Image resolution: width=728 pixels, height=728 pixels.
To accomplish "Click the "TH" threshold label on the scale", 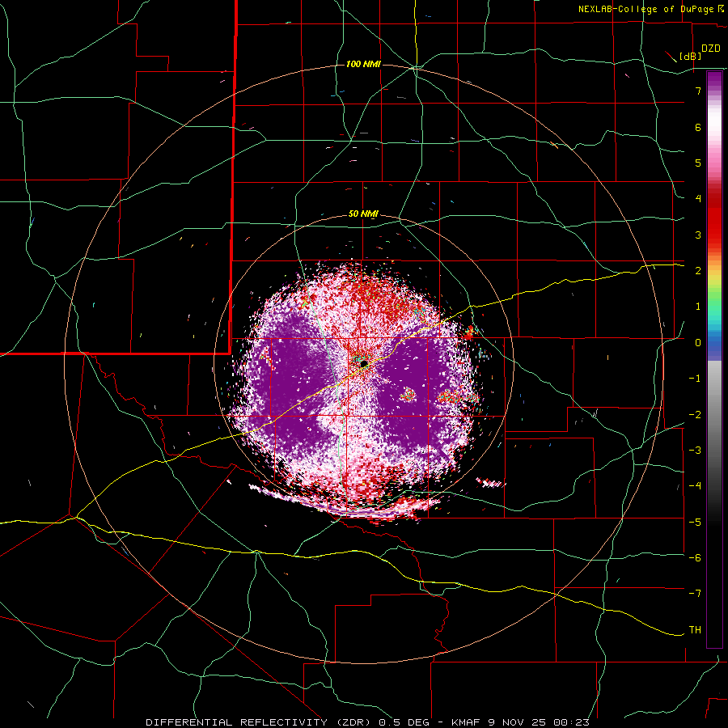I will coord(695,630).
